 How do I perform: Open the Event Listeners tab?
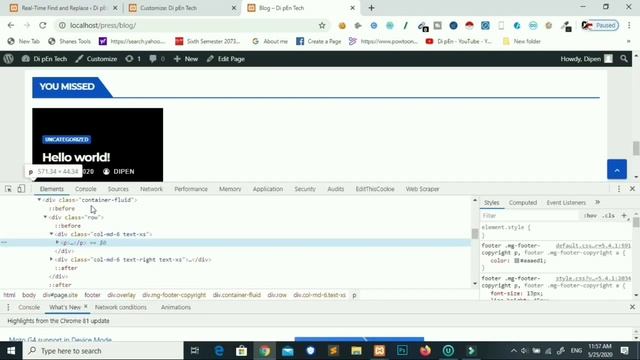coord(566,202)
